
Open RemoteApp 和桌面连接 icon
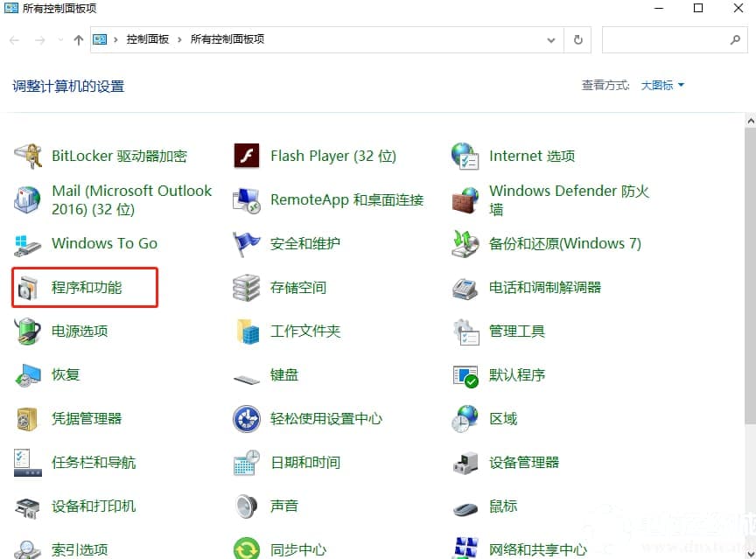tap(247, 199)
